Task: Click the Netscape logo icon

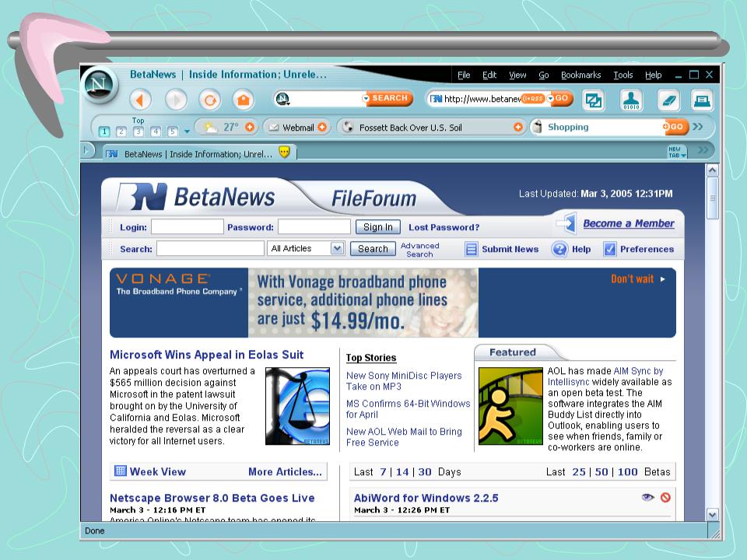Action: pos(99,85)
